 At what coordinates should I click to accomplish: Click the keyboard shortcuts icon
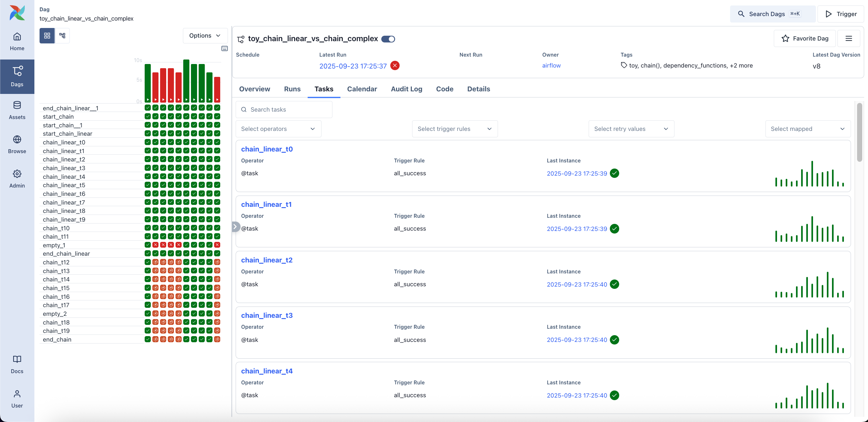tap(224, 49)
